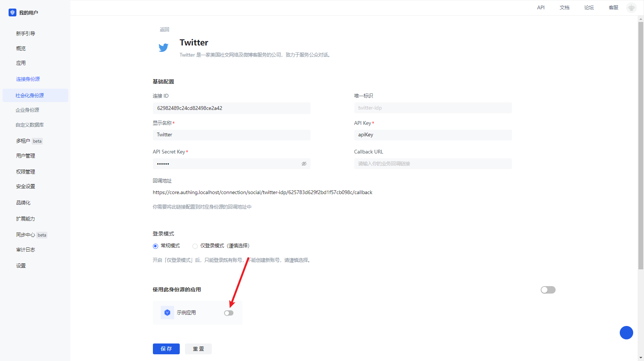Click the shield logo beside 我的用户
Screen dimensions: 644x361
[x=12, y=13]
